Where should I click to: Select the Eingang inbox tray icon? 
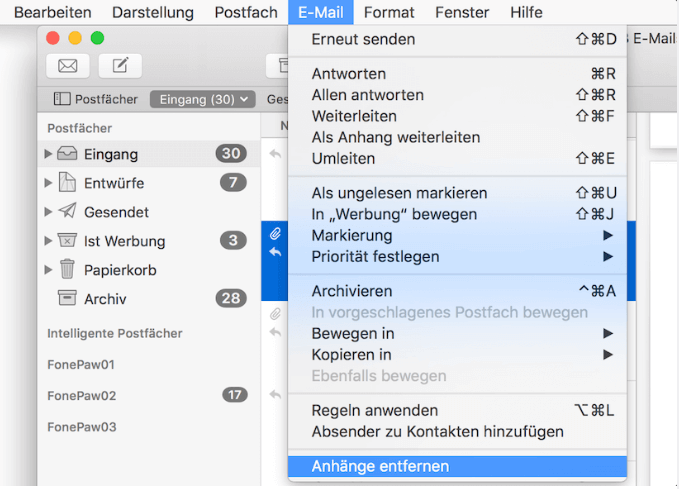pos(67,154)
